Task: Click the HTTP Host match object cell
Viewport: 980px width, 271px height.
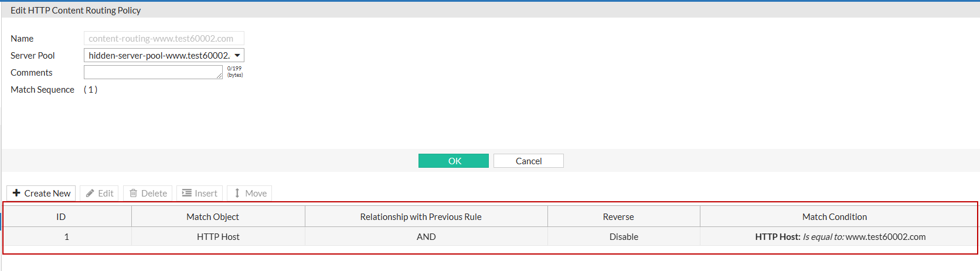Action: (218, 237)
